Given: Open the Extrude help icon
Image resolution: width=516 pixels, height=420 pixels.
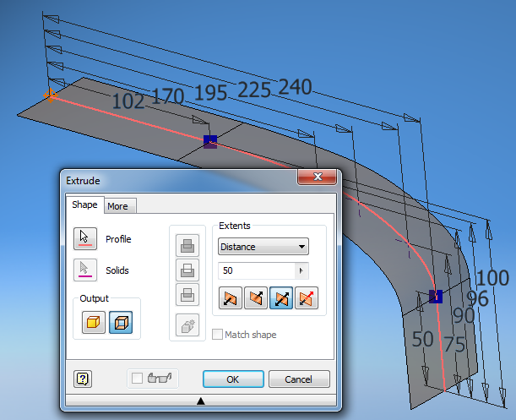Looking at the screenshot, I should pos(83,379).
